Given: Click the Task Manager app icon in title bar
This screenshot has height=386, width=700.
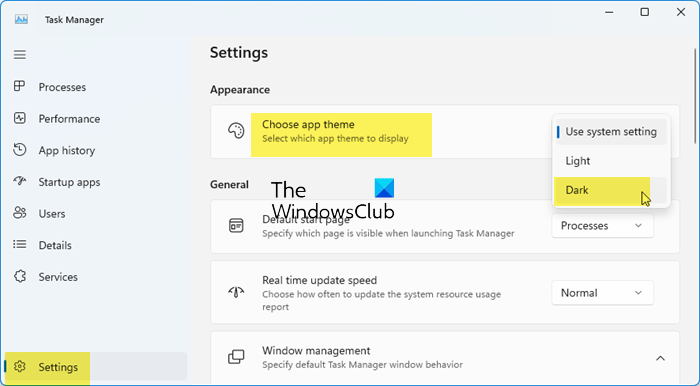Looking at the screenshot, I should tap(21, 19).
